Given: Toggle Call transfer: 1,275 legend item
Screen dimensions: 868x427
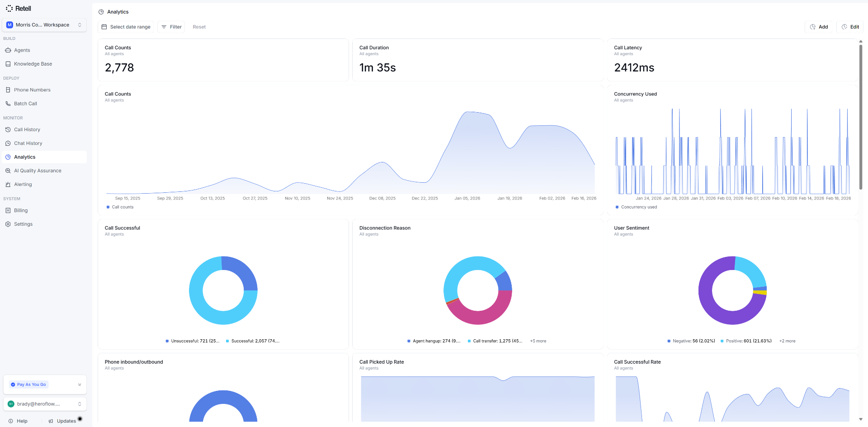Looking at the screenshot, I should 495,341.
